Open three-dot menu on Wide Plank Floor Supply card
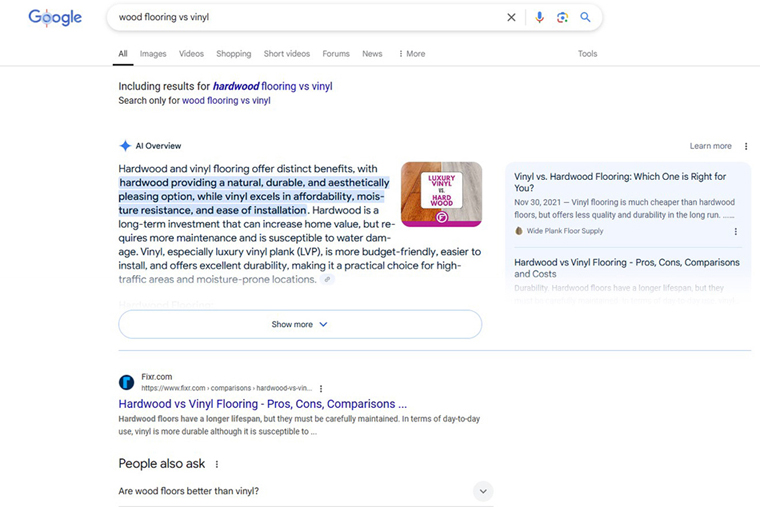 (x=736, y=231)
